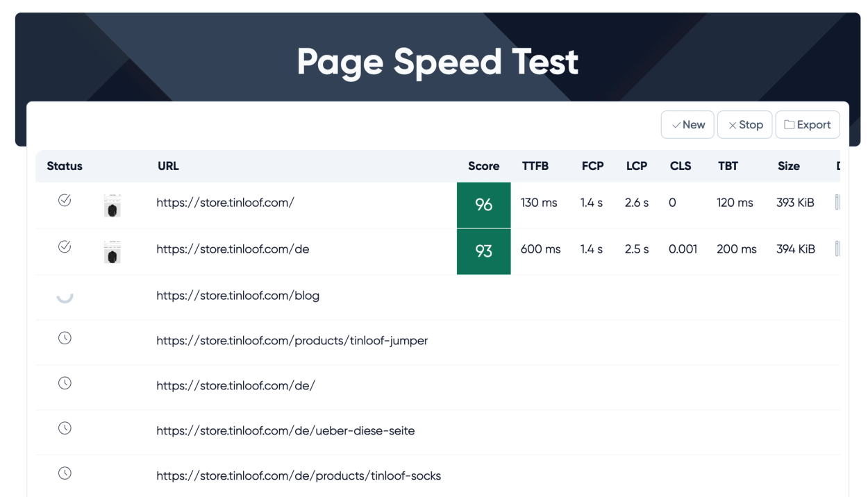The image size is (868, 497).
Task: Select the clock icon beside store.tinloof.com/de/ row
Action: [65, 383]
